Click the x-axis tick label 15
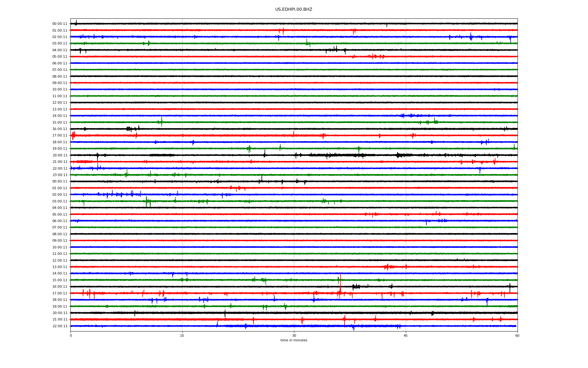This screenshot has width=588, height=368. [x=182, y=335]
